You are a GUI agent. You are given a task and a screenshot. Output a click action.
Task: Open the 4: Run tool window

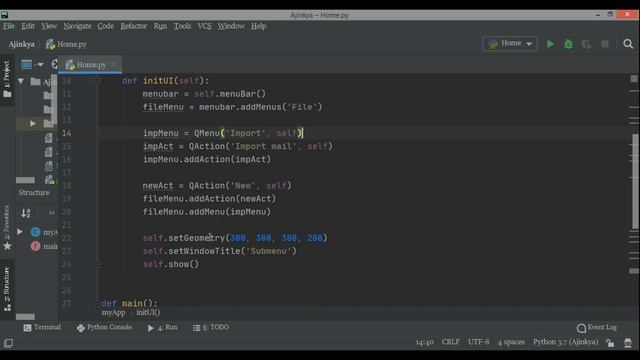point(162,327)
